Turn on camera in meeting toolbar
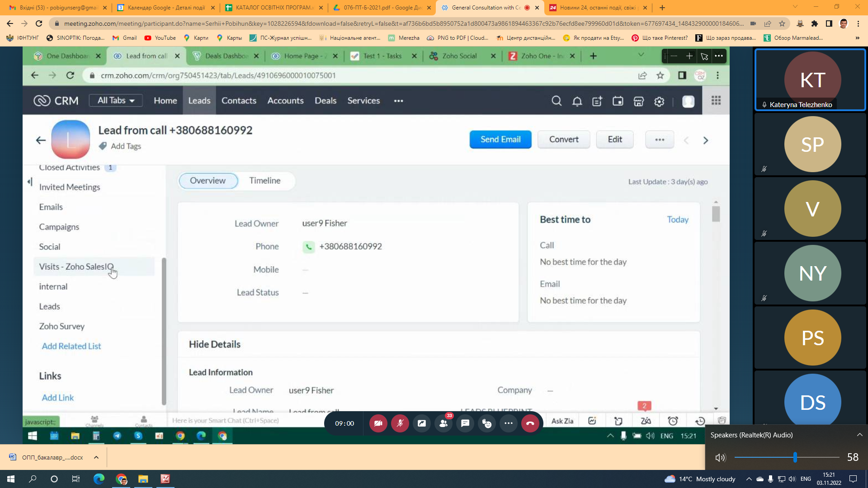This screenshot has height=488, width=868. tap(378, 423)
